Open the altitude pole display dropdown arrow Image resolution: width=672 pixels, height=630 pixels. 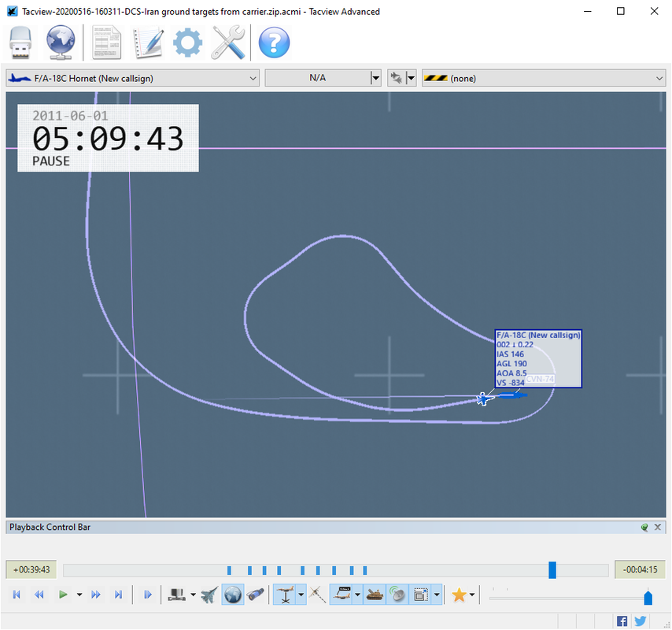(x=301, y=595)
